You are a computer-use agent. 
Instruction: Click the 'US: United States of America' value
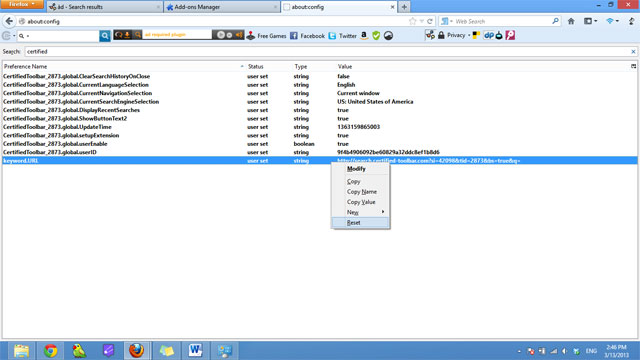pyautogui.click(x=375, y=102)
